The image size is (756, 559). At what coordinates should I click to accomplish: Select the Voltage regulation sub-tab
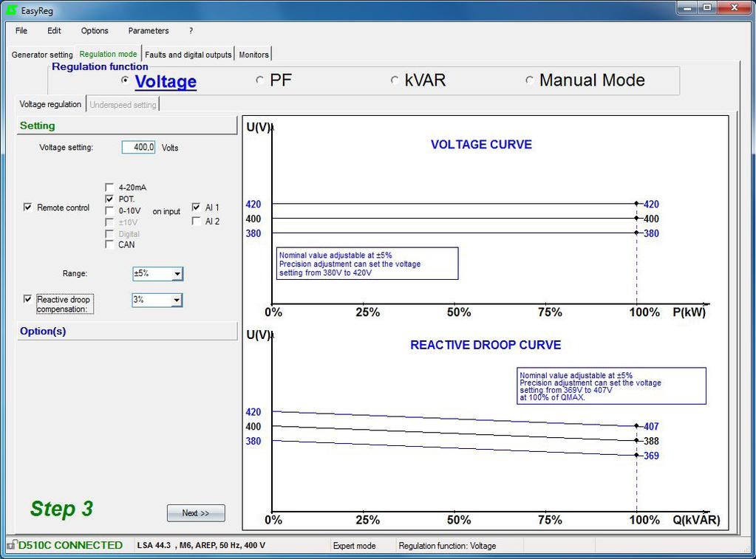click(x=50, y=104)
